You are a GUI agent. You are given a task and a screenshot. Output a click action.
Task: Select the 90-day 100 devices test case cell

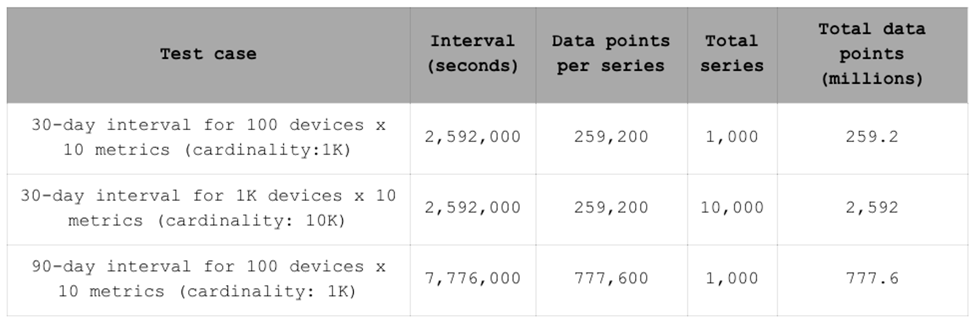pos(208,280)
